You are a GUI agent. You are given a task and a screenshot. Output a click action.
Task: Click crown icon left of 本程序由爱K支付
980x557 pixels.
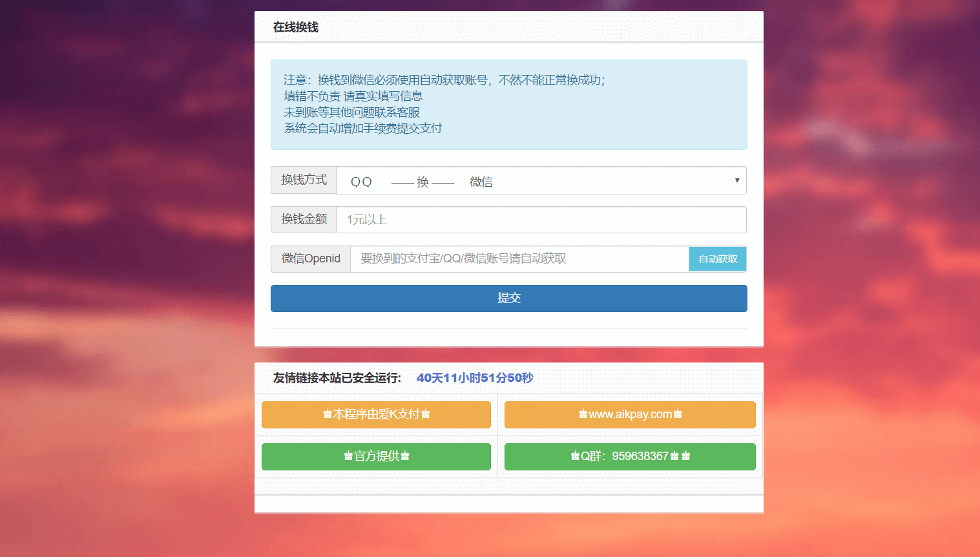pos(328,414)
